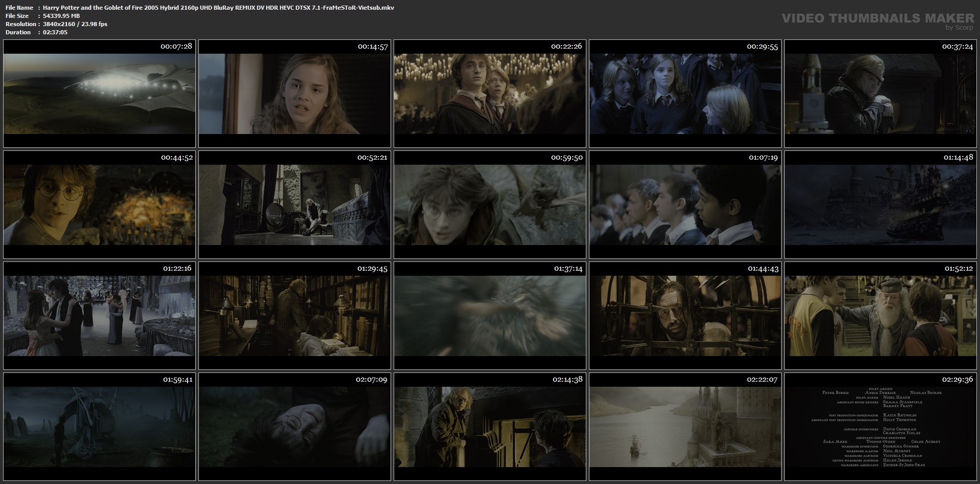
Task: Click the timestamp label 00:07:28
Action: 176,46
